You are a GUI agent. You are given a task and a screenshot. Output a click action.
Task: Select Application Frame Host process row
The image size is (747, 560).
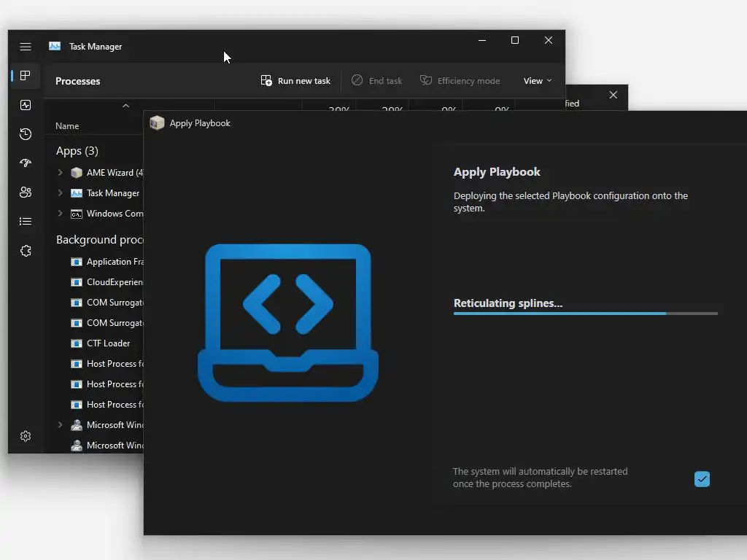(x=94, y=262)
